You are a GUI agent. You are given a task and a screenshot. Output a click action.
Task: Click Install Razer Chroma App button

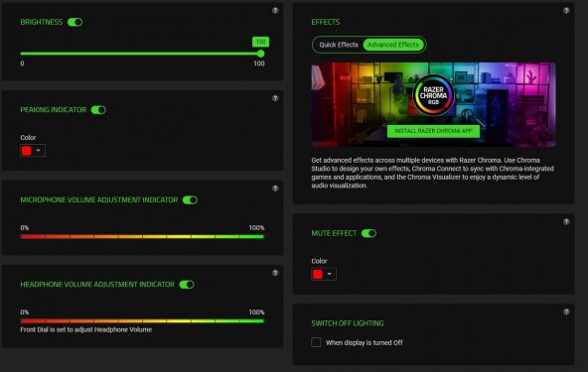coord(433,131)
